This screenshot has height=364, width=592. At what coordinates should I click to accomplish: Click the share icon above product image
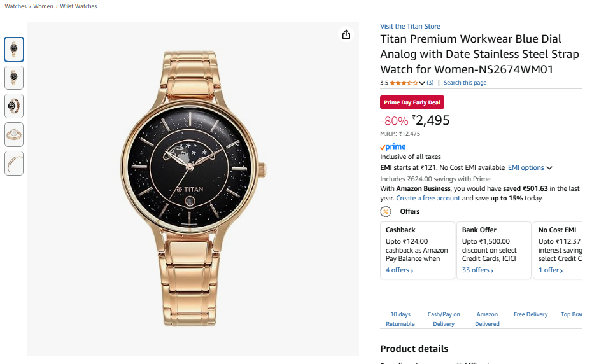coord(346,35)
